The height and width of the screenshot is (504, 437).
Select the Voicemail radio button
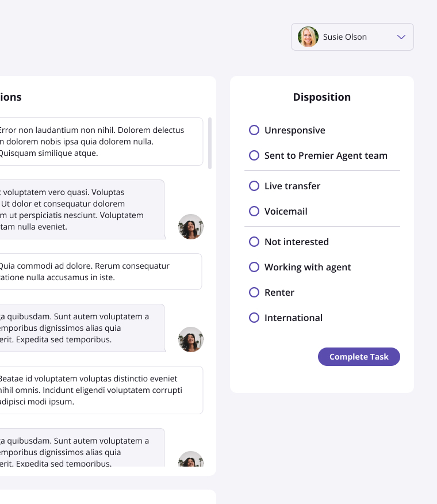tap(254, 212)
